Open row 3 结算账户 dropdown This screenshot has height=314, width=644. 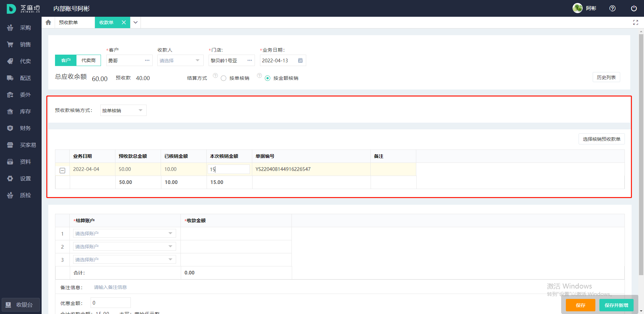124,259
